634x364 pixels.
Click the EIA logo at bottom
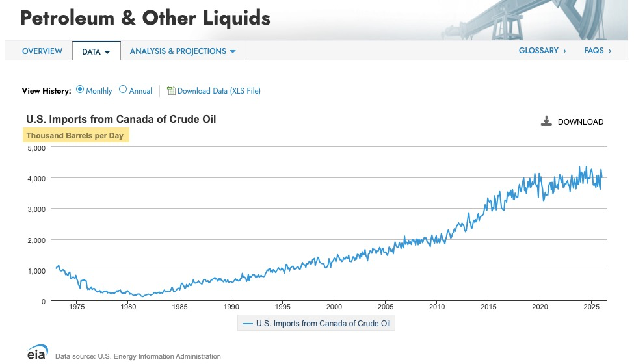[x=36, y=354]
